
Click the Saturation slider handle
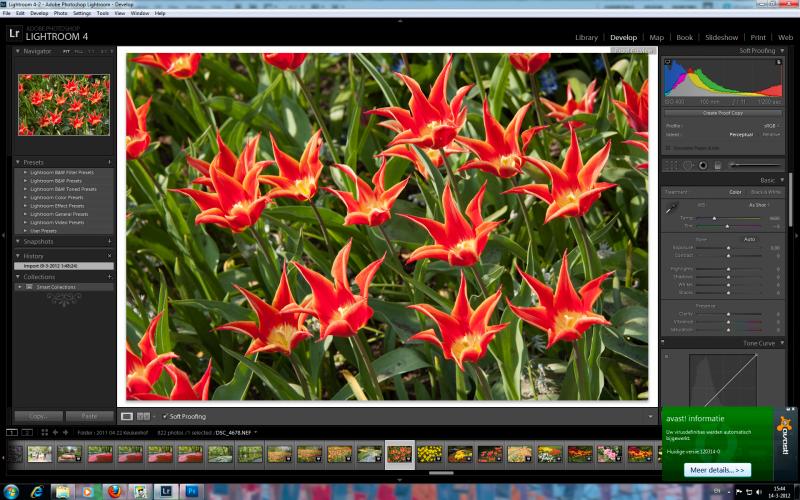pos(728,330)
